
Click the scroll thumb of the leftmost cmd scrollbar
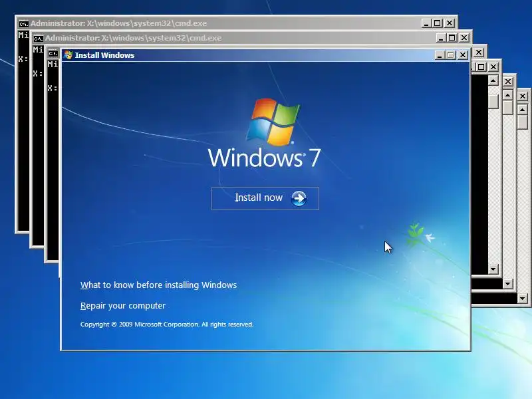493,102
